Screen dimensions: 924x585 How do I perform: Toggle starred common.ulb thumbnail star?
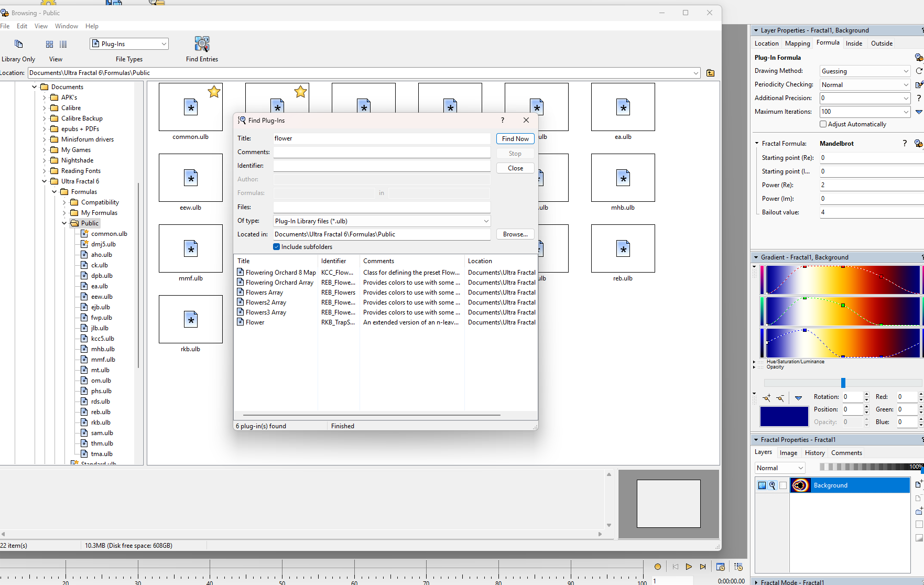tap(214, 92)
